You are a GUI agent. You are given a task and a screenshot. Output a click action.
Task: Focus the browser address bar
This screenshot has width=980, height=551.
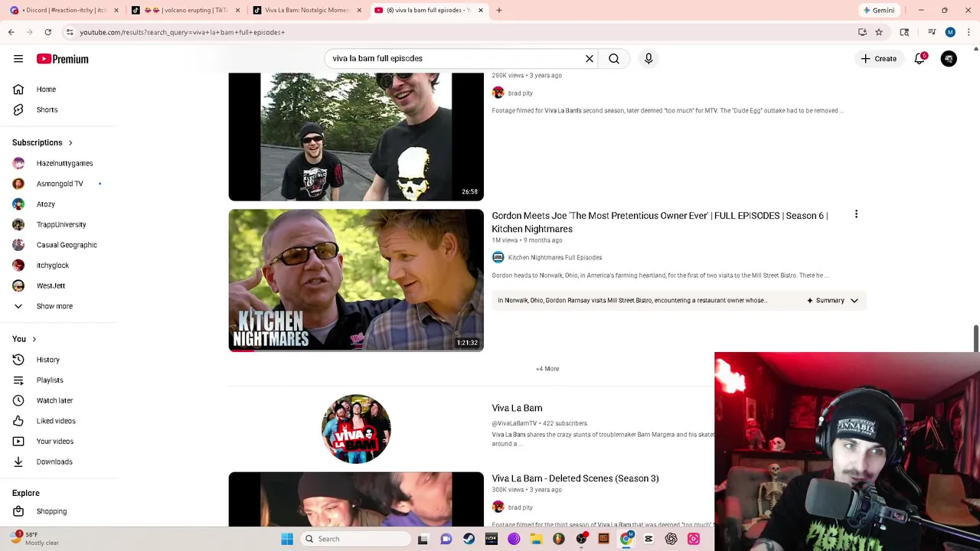click(x=459, y=32)
